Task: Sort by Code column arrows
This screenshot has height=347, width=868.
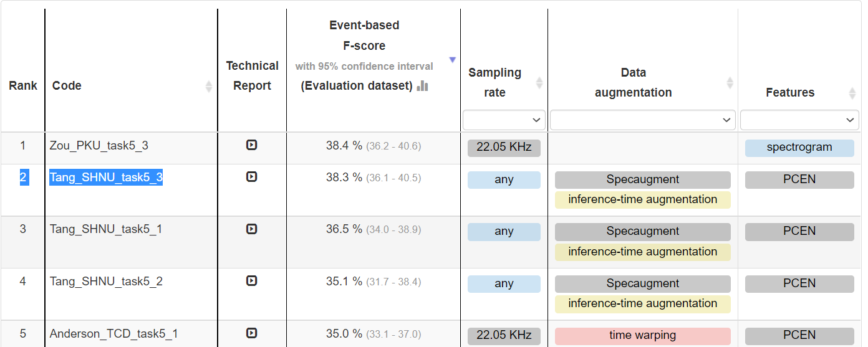Action: tap(209, 86)
